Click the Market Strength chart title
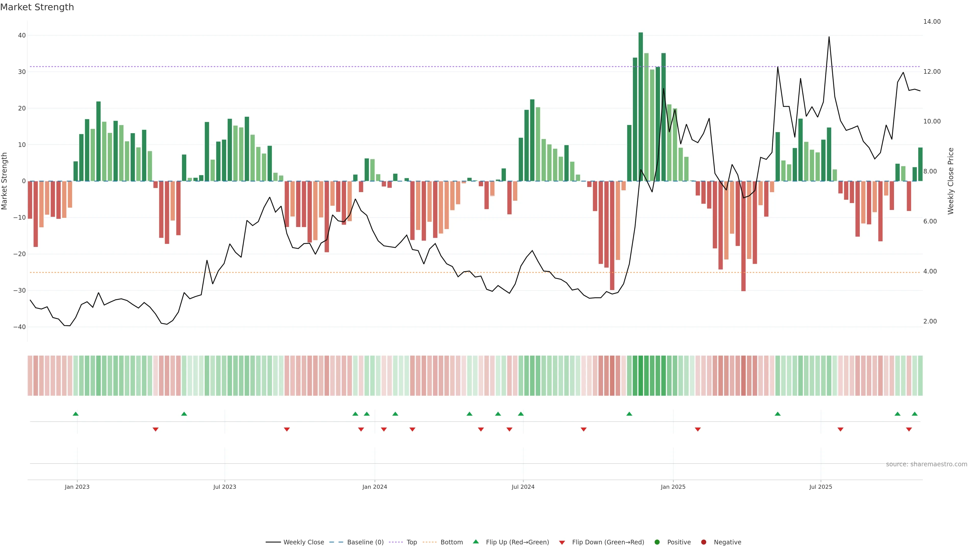980x551 pixels. [37, 7]
